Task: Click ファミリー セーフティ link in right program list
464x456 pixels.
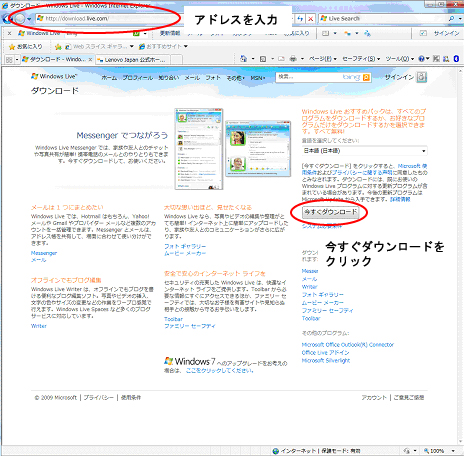Action: pyautogui.click(x=327, y=311)
